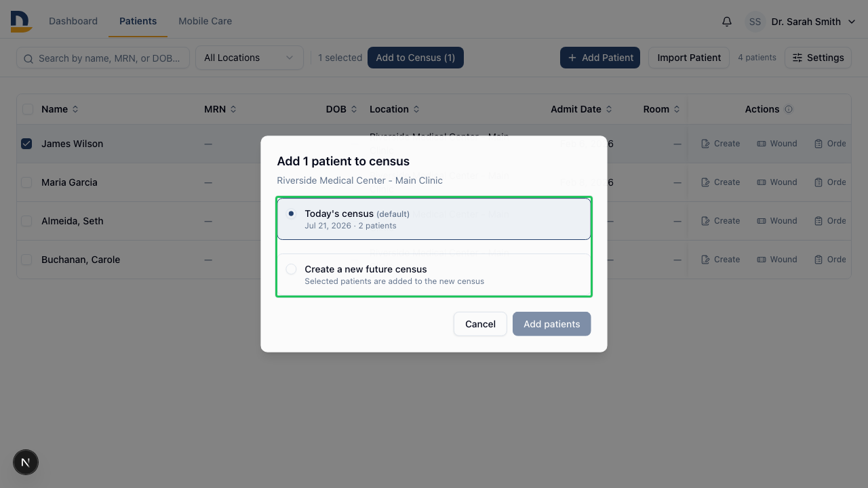Sort by the Name column

pos(60,109)
